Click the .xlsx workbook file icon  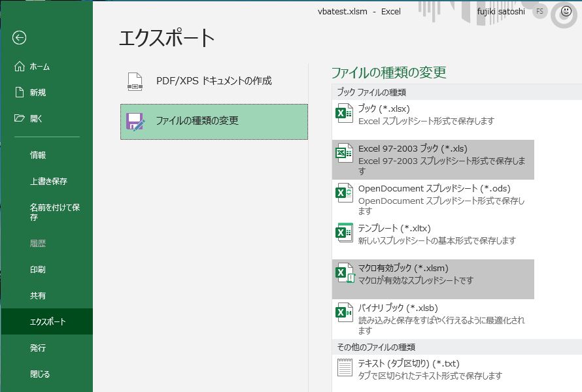(344, 113)
